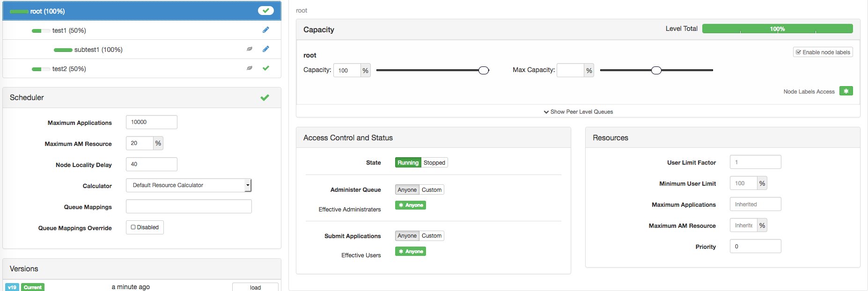The height and width of the screenshot is (291, 868).
Task: Set queue State to Stopped
Action: (434, 163)
